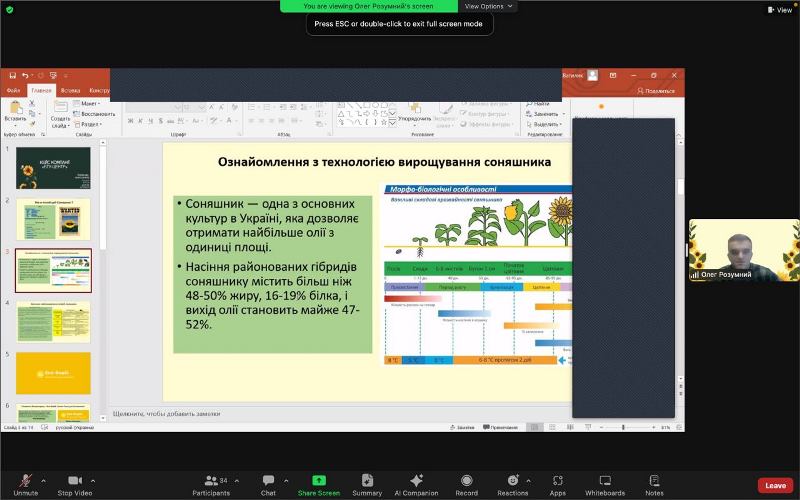Viewport: 800px width, 500px height.
Task: Switch to the Вставка ribbon tab
Action: point(70,90)
